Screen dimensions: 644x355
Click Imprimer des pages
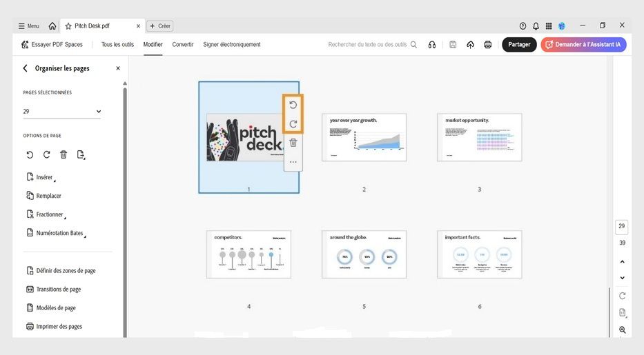(55, 326)
